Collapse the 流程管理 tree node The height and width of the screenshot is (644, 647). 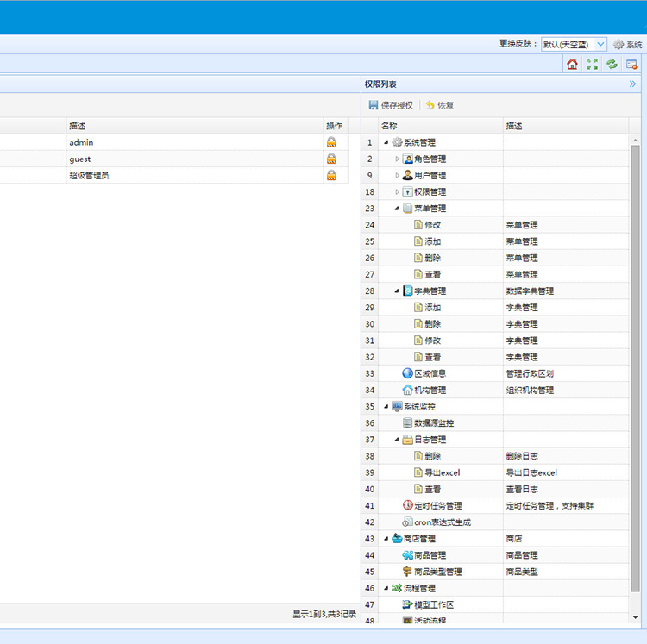click(x=386, y=588)
